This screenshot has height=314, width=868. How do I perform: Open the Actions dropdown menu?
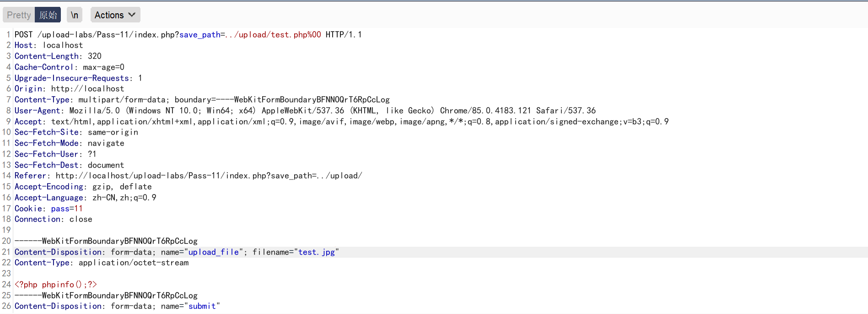click(115, 15)
